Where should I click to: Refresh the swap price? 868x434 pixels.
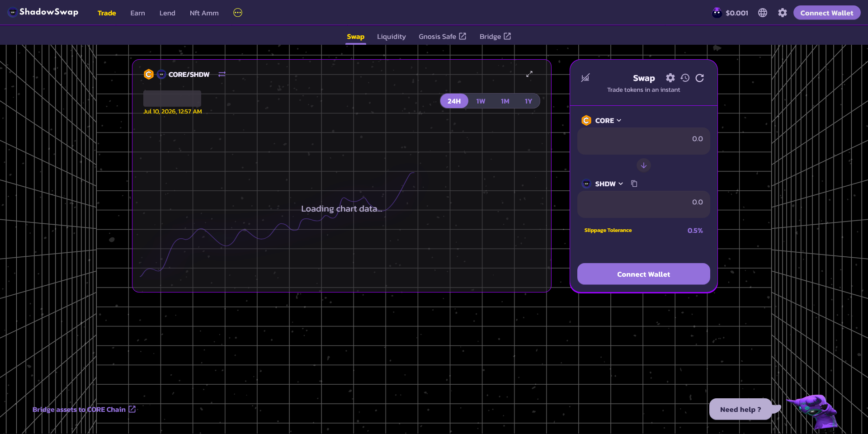(x=700, y=78)
